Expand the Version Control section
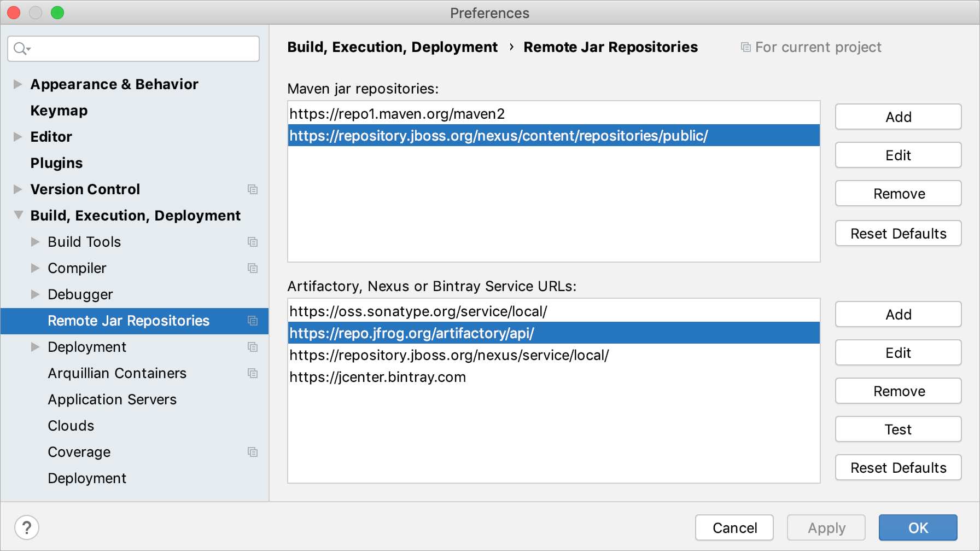The height and width of the screenshot is (551, 980). [18, 189]
